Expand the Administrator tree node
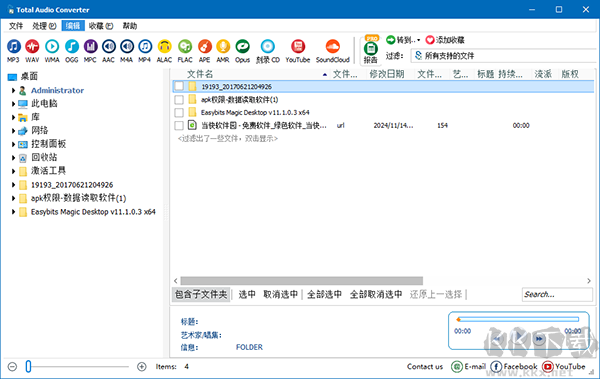600x379 pixels. click(13, 90)
